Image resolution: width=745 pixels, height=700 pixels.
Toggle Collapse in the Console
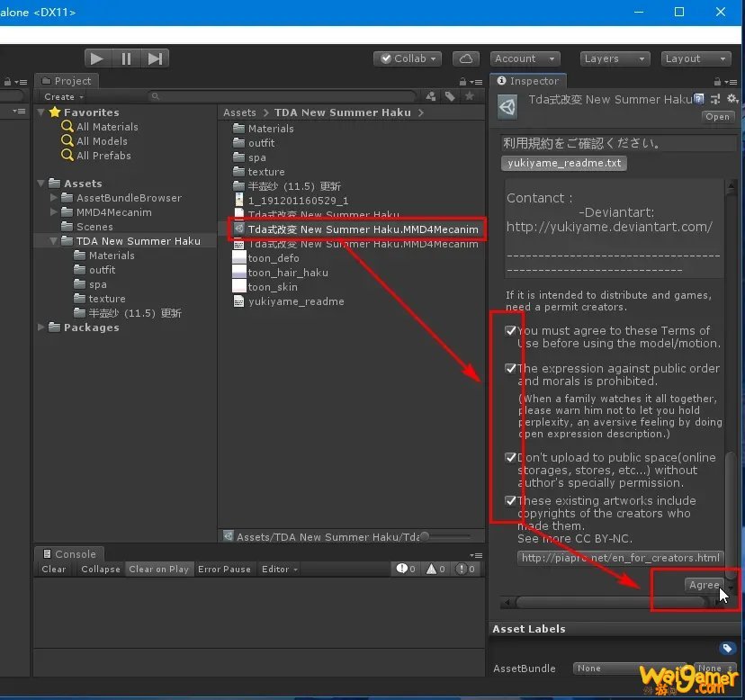100,569
